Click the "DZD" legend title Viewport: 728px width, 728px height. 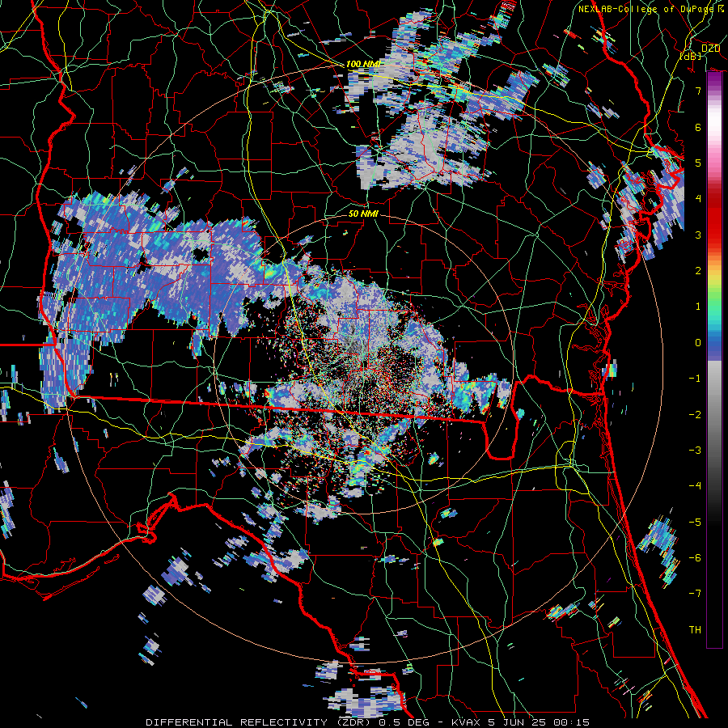click(x=710, y=49)
